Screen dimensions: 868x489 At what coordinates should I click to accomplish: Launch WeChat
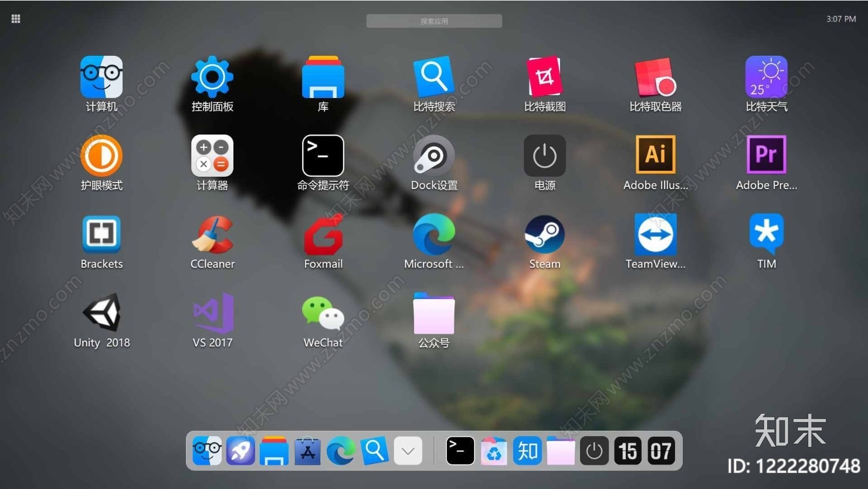click(323, 313)
